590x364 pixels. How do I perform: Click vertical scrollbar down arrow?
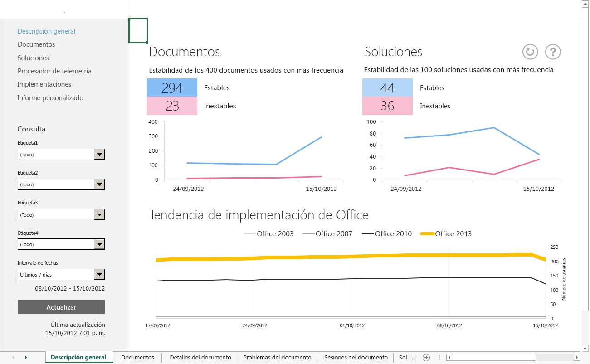(x=585, y=348)
